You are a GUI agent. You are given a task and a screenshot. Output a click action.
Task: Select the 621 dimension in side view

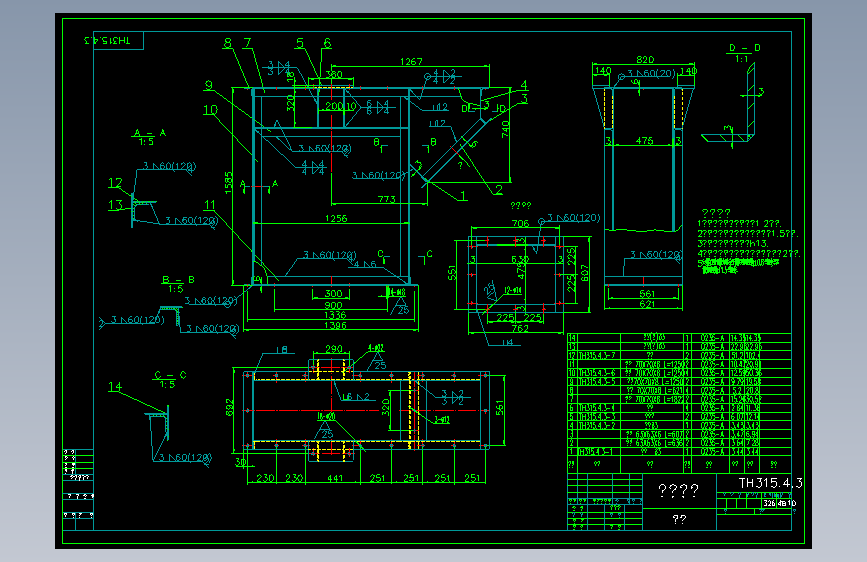point(647,304)
